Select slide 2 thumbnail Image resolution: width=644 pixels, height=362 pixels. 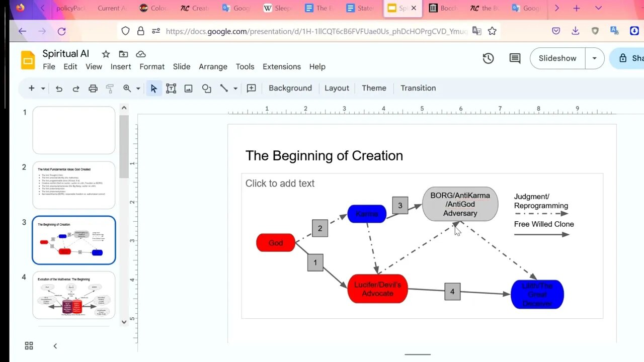pos(74,185)
